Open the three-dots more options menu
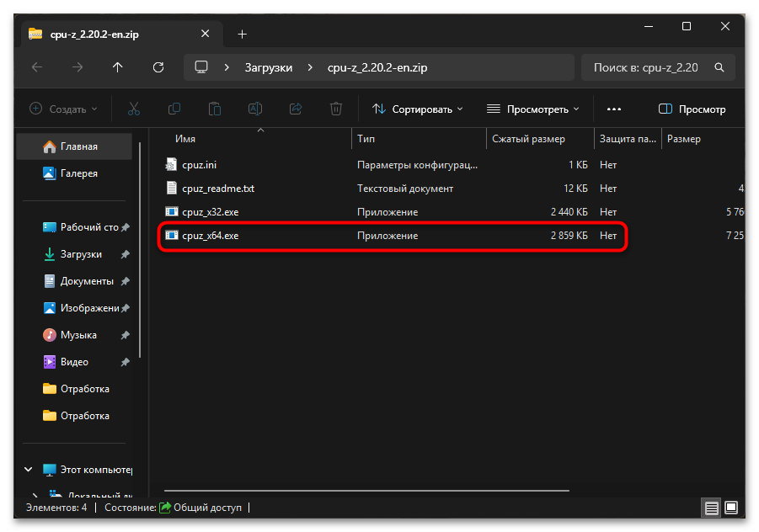The width and height of the screenshot is (759, 532). tap(614, 109)
